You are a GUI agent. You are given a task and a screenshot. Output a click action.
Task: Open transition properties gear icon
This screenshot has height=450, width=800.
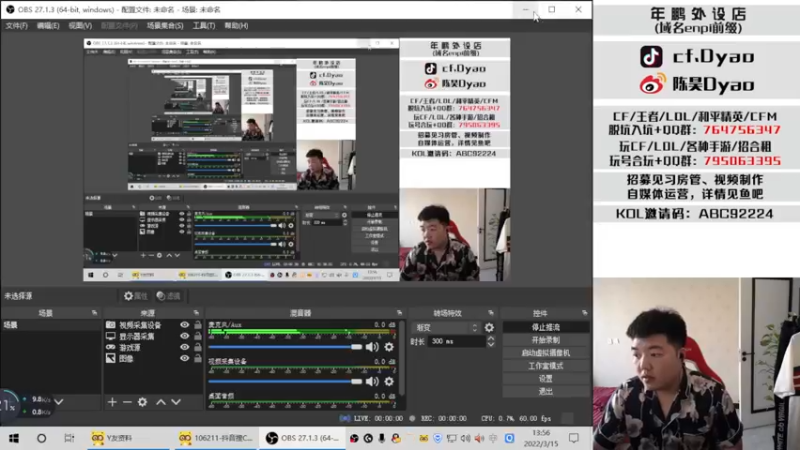489,328
